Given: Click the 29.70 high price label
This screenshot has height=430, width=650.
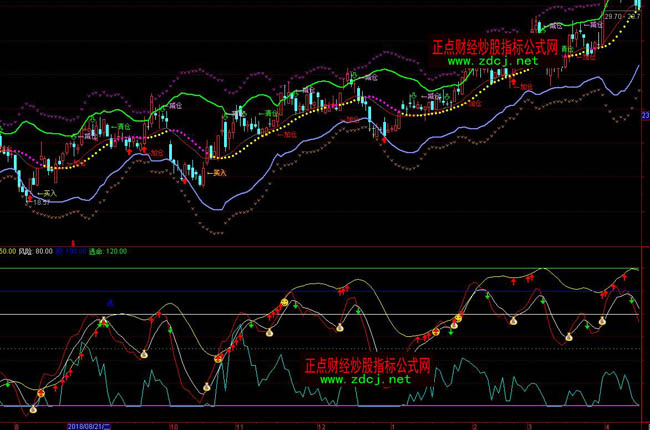Looking at the screenshot, I should [x=613, y=17].
